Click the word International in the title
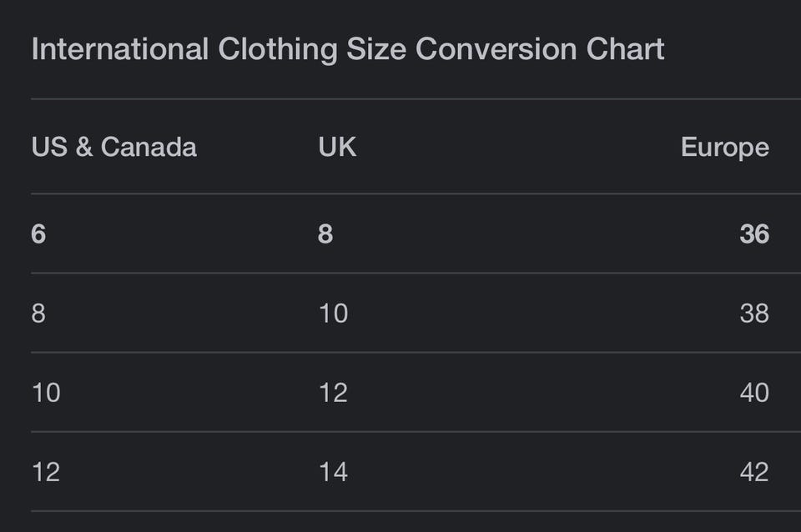Screen dimensions: 801x532 click(119, 49)
